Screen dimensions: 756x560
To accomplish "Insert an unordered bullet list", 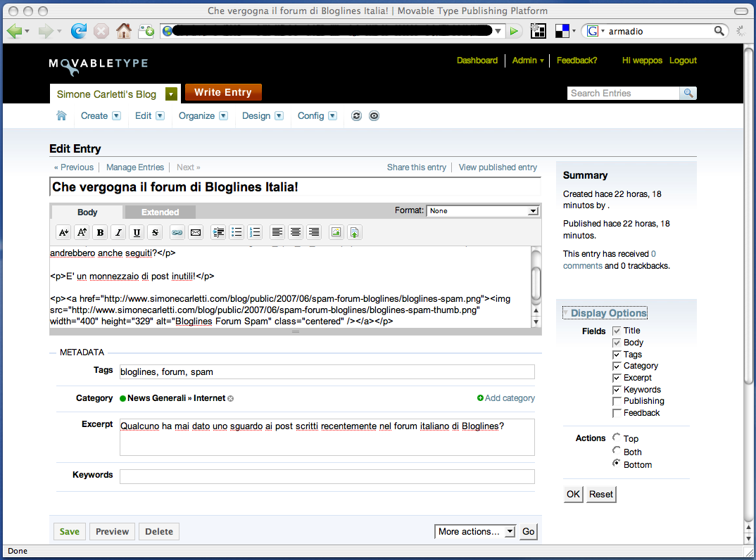I will point(237,232).
